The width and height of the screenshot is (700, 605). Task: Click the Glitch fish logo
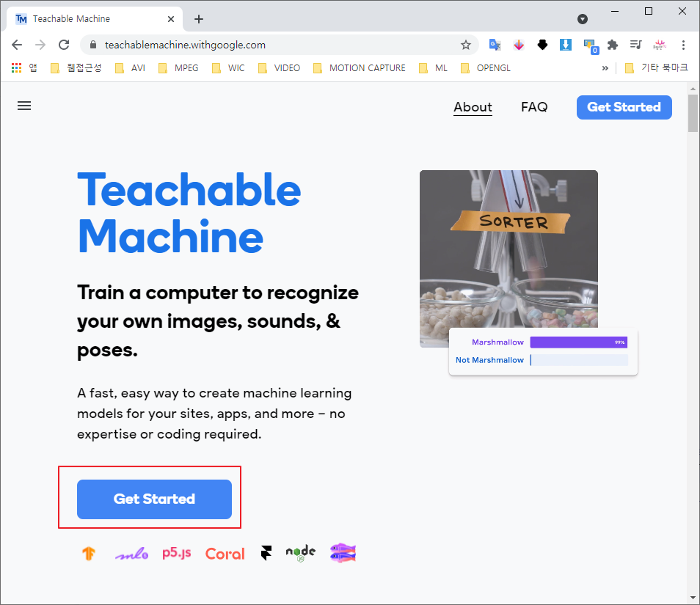343,553
